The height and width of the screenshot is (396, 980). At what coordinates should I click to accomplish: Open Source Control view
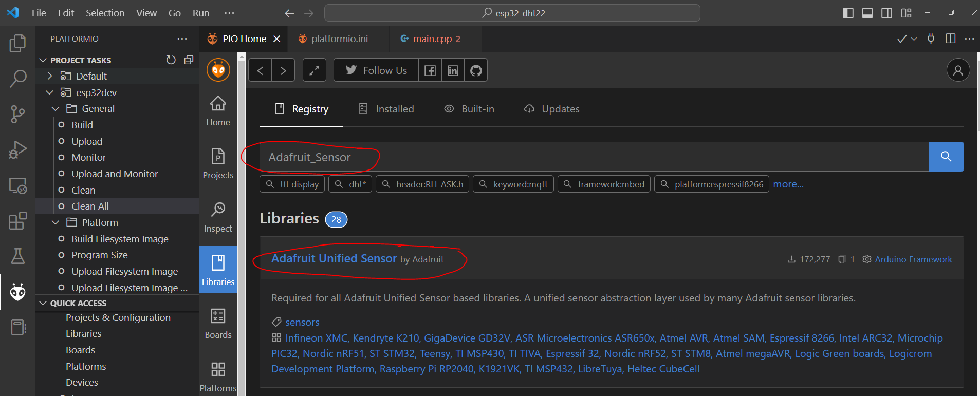point(17,114)
